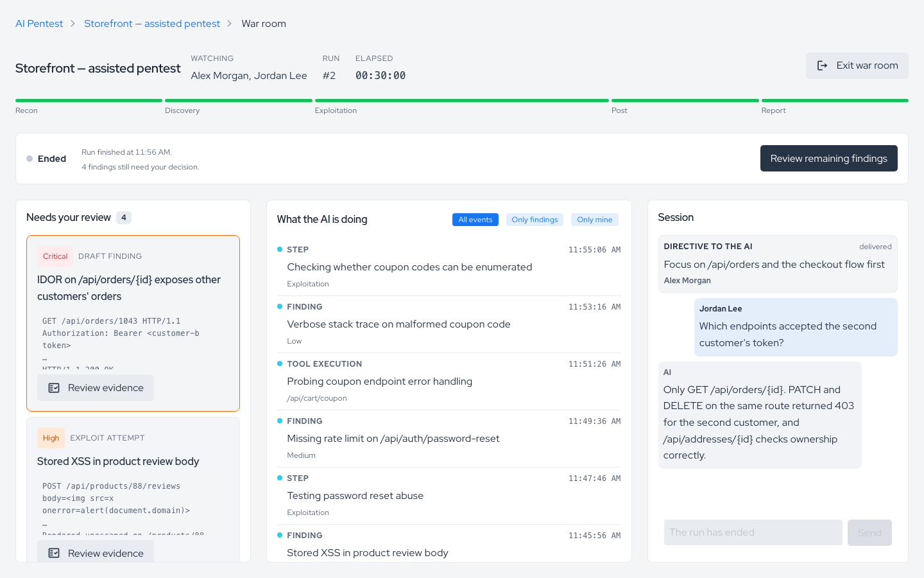Click '4 findings still need your decision' text
This screenshot has height=578, width=924.
(141, 167)
